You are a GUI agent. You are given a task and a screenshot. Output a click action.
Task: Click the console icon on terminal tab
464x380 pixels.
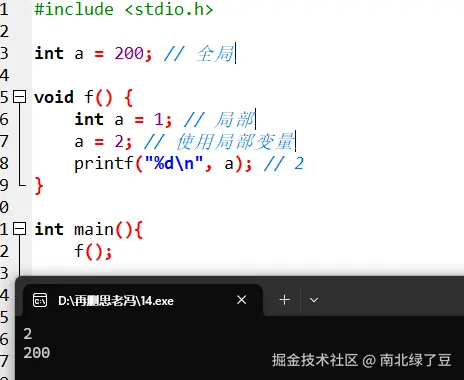coord(40,300)
